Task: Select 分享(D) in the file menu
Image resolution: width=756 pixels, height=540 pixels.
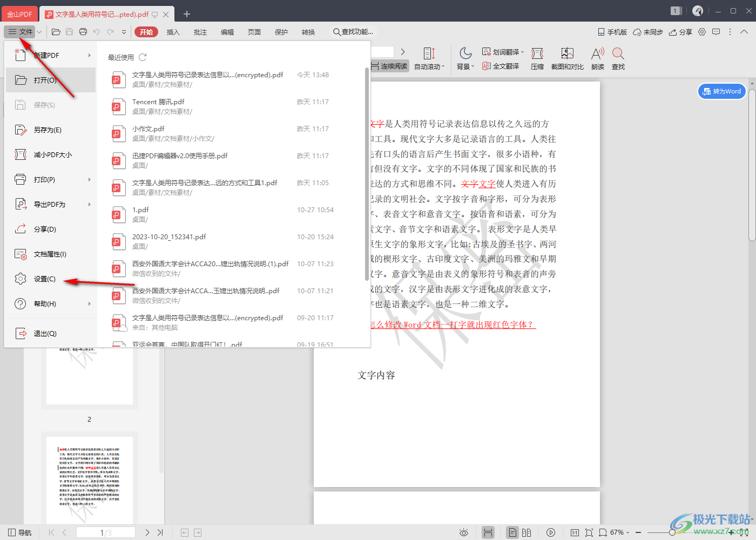Action: pyautogui.click(x=51, y=229)
